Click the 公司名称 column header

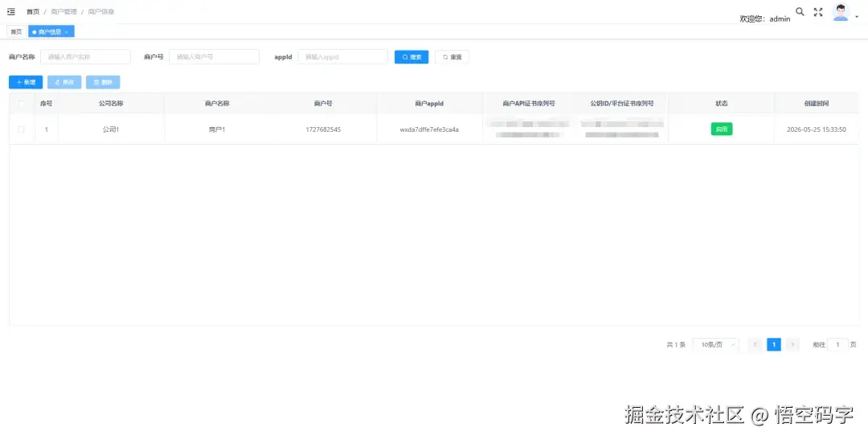tap(111, 104)
